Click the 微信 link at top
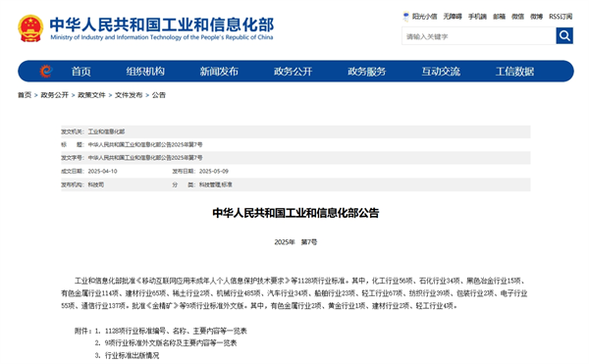Viewport: 589px width, 364px height. pos(517,17)
